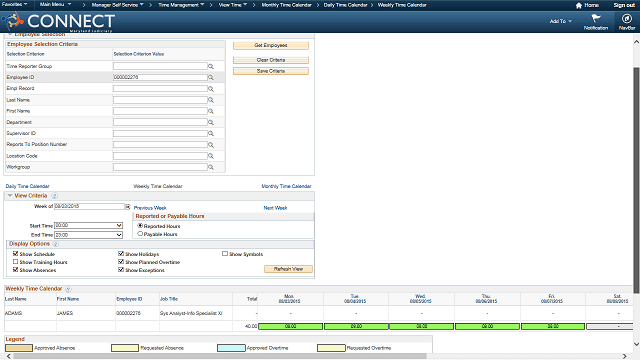The height and width of the screenshot is (360, 640).
Task: Click Approved Absence legend swatch
Action: (19, 348)
